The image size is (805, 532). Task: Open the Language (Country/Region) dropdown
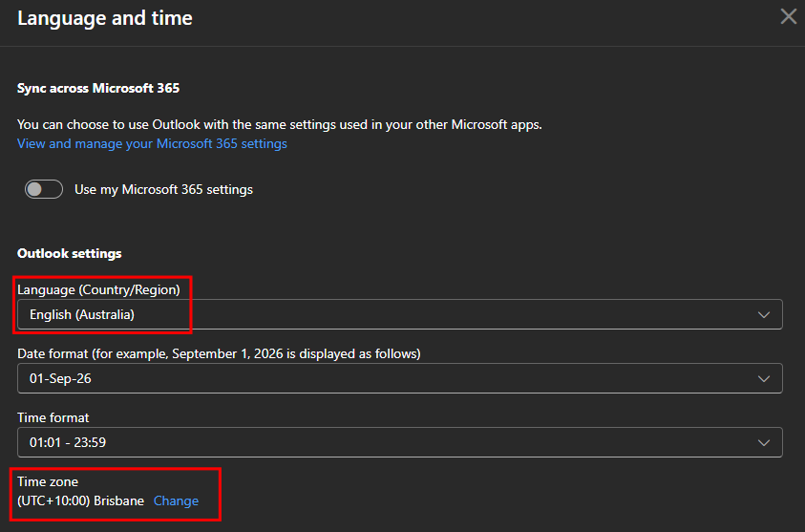(400, 314)
